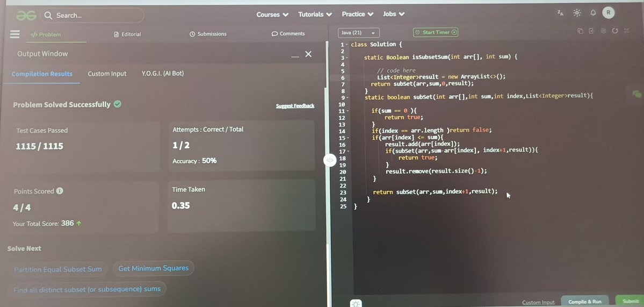Toggle light/dark theme sun icon
This screenshot has height=307, width=644.
point(577,13)
